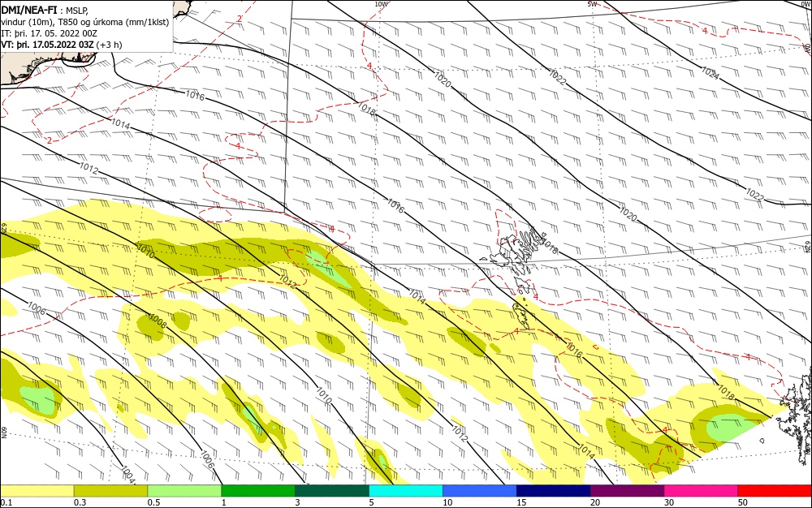Select the green 1–3 precipitation swatch
This screenshot has height=508, width=812.
258,491
